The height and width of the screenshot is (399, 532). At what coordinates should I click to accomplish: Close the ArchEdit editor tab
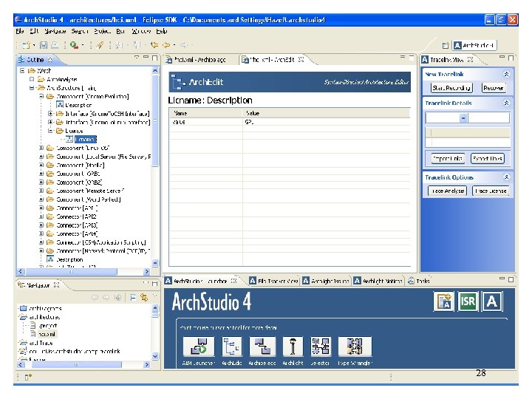coord(301,59)
